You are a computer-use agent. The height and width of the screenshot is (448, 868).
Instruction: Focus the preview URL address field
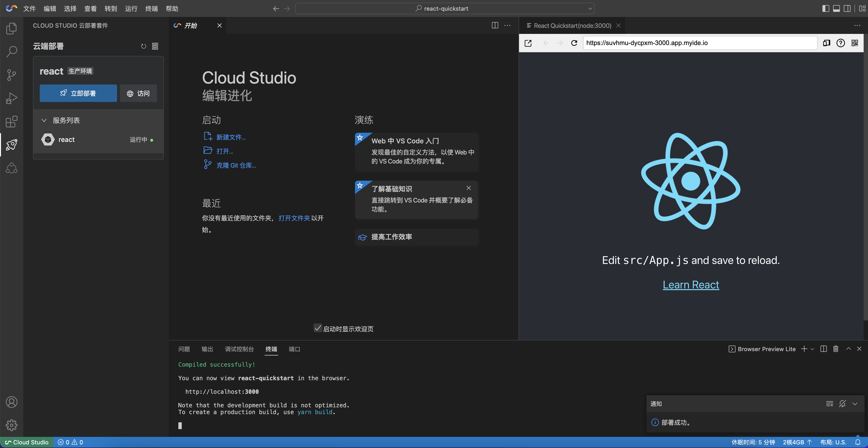pos(700,43)
